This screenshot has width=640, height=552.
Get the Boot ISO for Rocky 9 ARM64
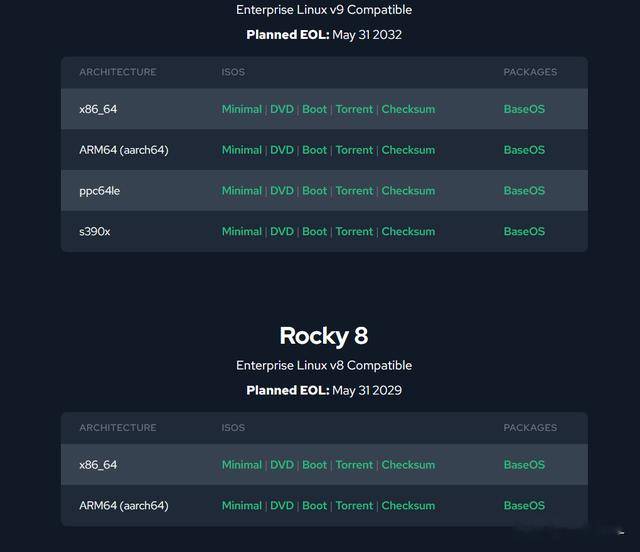tap(314, 150)
